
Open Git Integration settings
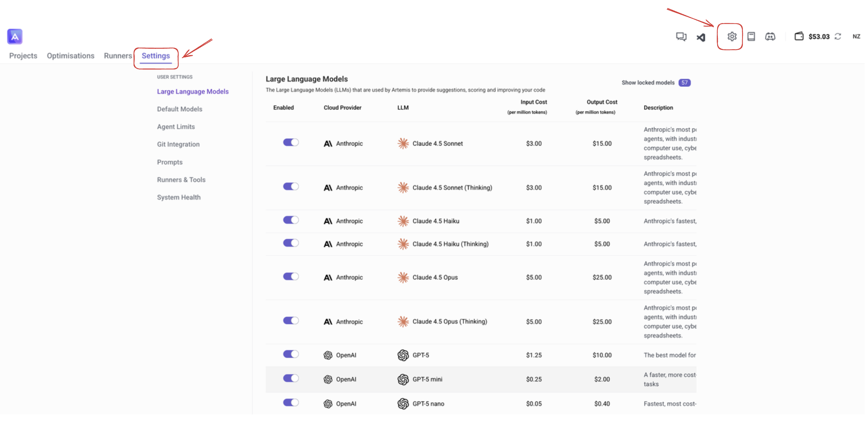click(178, 144)
